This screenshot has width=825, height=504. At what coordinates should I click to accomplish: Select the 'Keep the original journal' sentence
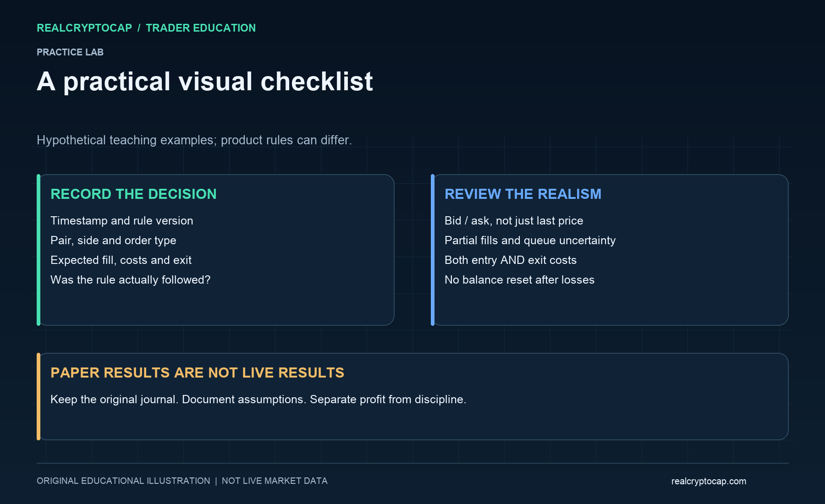[x=114, y=400]
